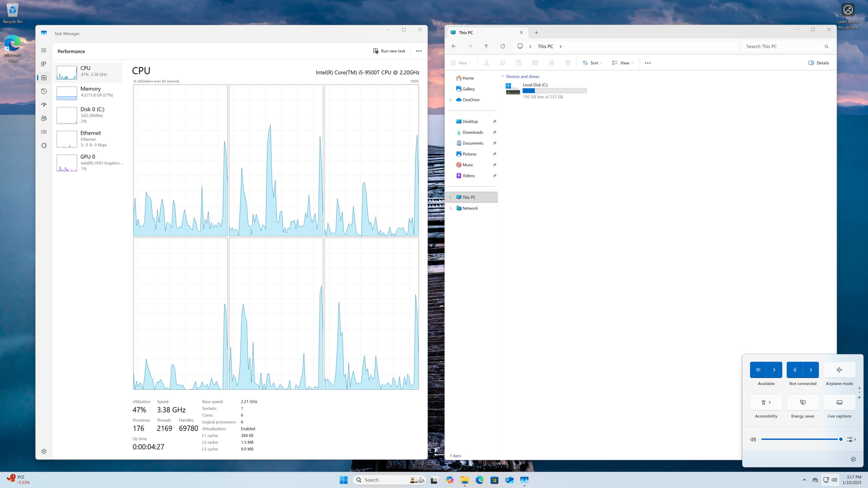Open Task Manager settings gear
Screen dimensions: 868x488
pyautogui.click(x=44, y=451)
